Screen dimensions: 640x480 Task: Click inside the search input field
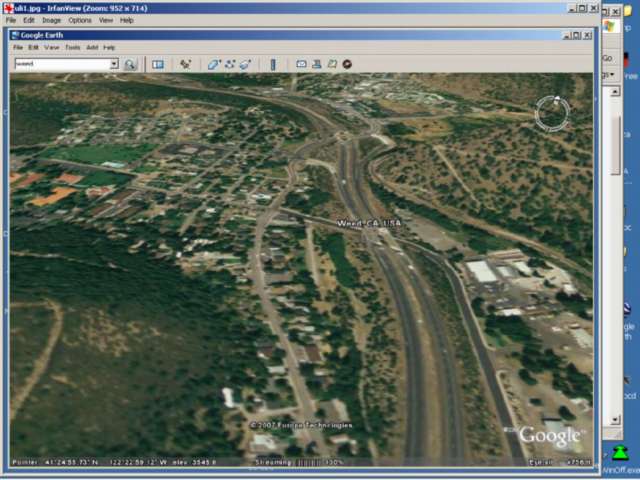pos(60,64)
